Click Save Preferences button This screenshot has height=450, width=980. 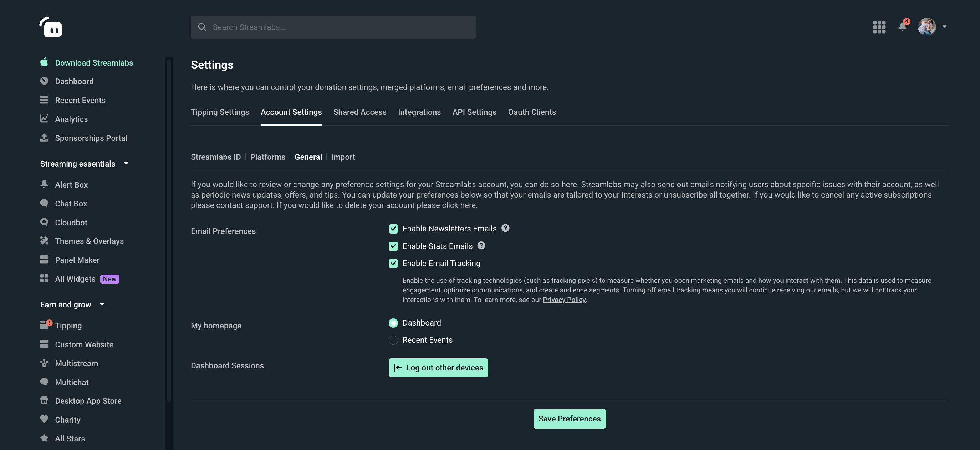point(569,419)
